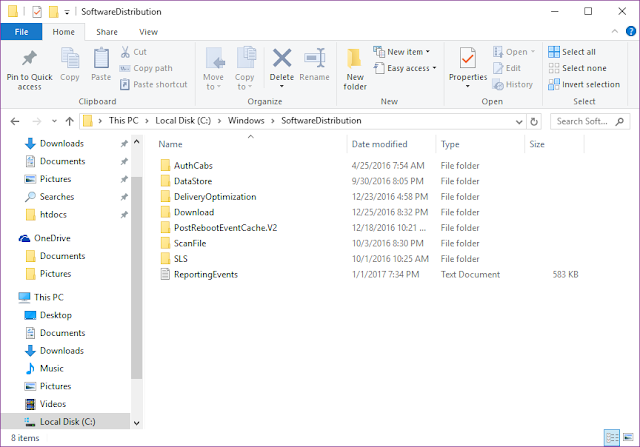Open Help via question mark icon
This screenshot has width=640, height=447.
(631, 31)
